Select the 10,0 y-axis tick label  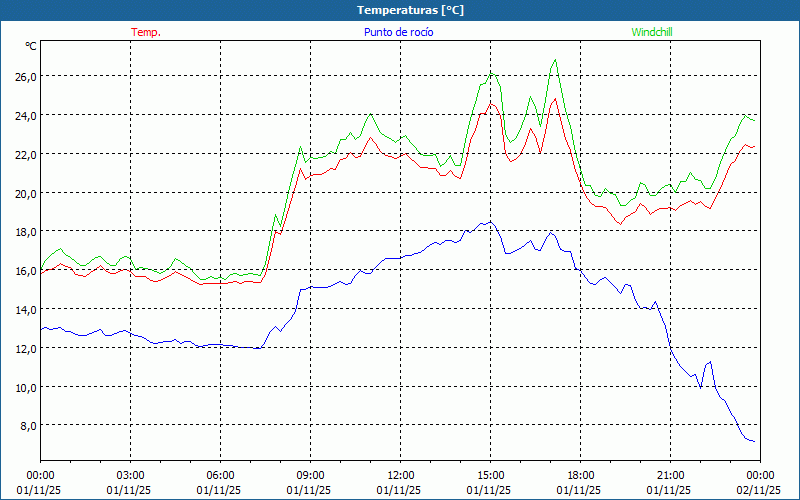click(x=25, y=387)
